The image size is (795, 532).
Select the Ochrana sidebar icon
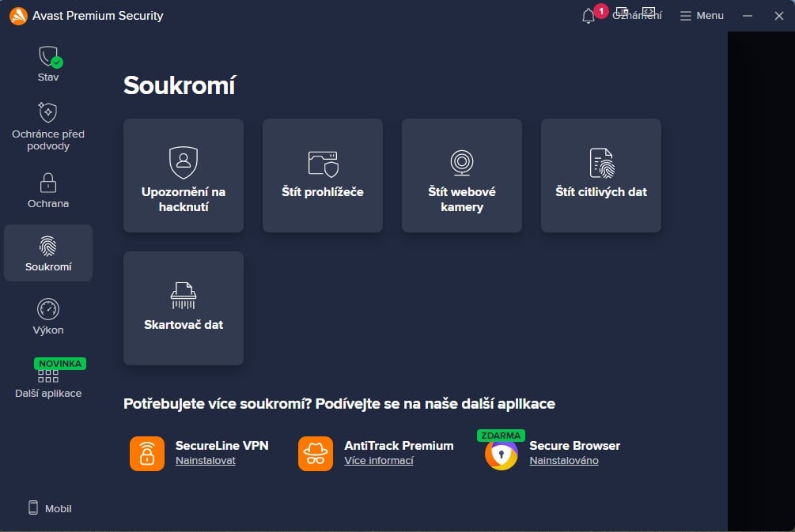[47, 183]
